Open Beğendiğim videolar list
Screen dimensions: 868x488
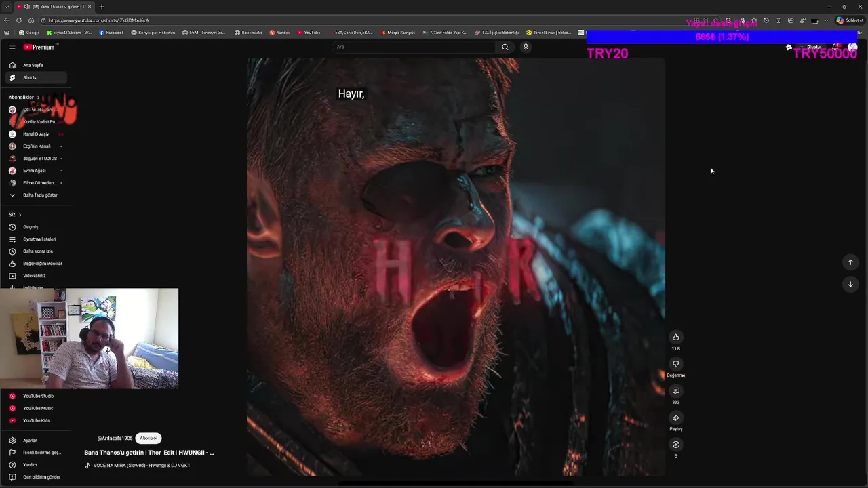pos(35,264)
